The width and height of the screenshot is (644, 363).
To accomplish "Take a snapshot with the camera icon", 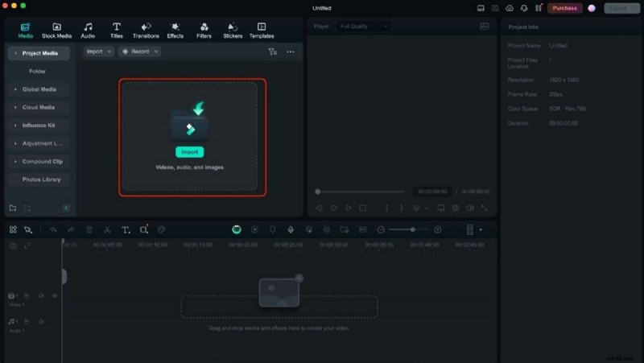I will coord(456,208).
